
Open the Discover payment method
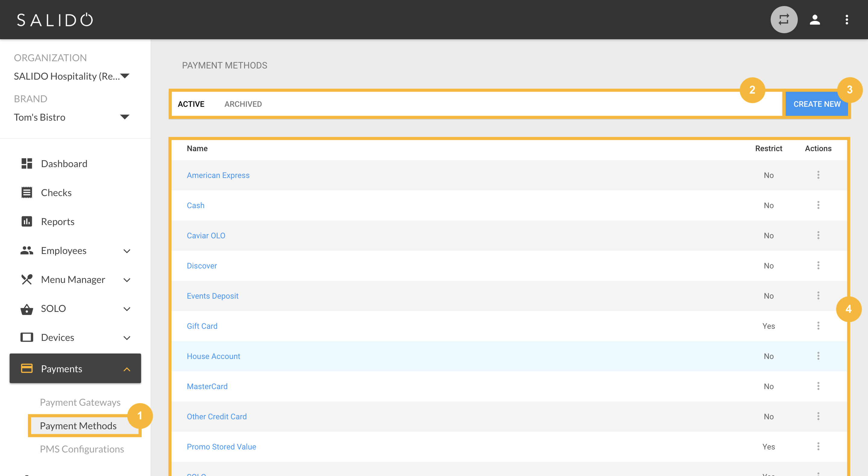click(202, 265)
